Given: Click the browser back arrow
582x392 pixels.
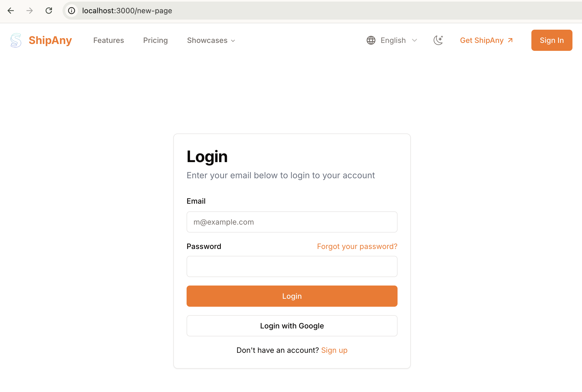Looking at the screenshot, I should pos(11,11).
